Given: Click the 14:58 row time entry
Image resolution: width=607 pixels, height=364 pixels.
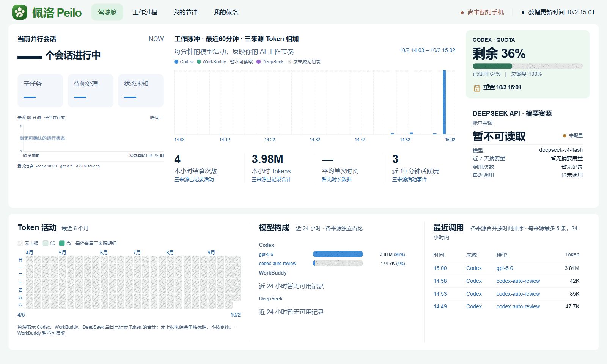Looking at the screenshot, I should [x=440, y=281].
